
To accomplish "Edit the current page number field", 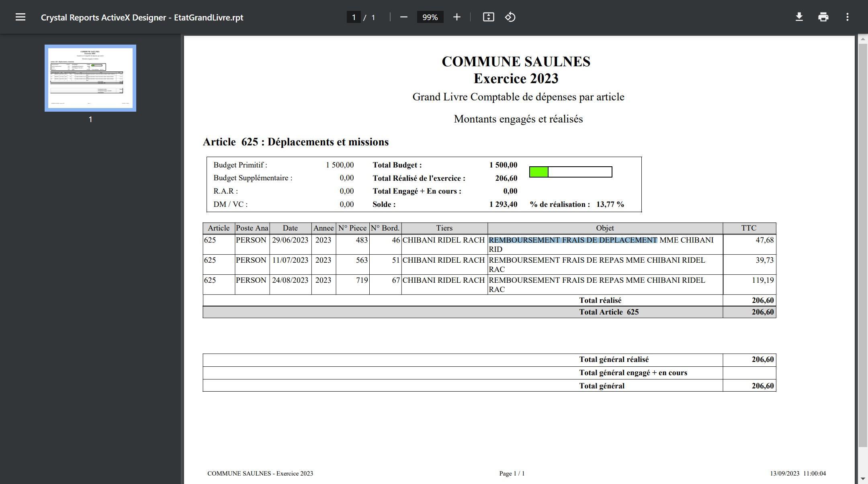I will pos(354,17).
